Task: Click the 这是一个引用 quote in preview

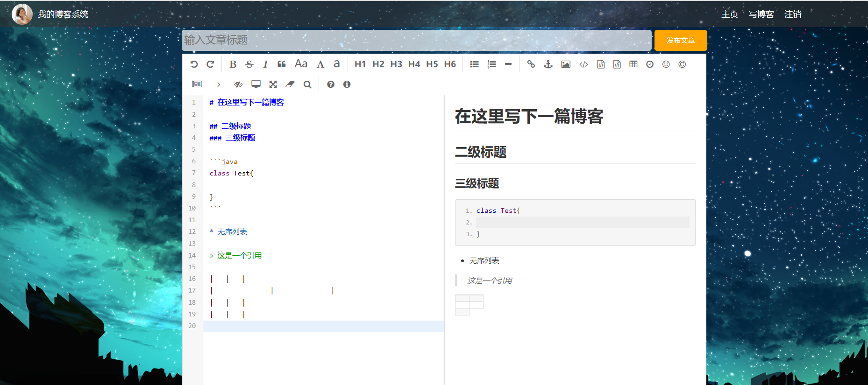Action: click(490, 281)
